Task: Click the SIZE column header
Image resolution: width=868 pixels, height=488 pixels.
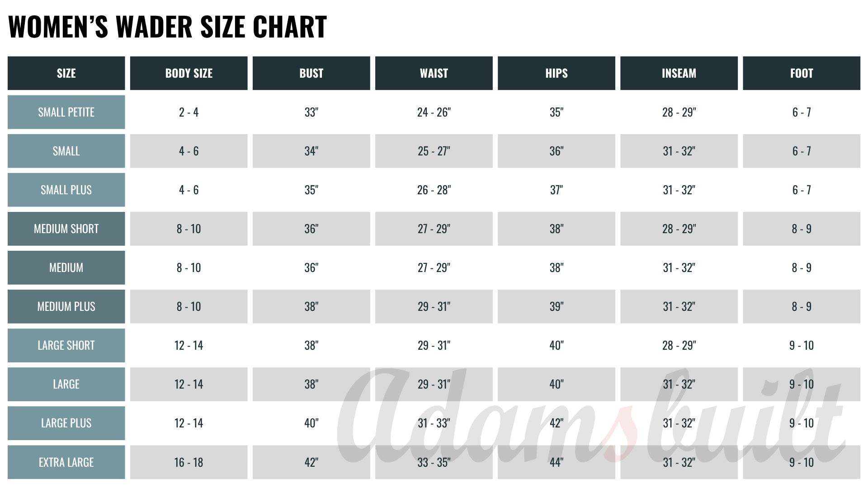Action: 66,73
